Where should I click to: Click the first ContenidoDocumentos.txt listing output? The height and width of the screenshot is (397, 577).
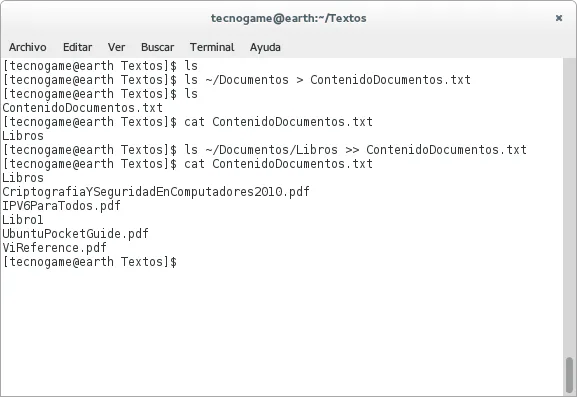82,108
